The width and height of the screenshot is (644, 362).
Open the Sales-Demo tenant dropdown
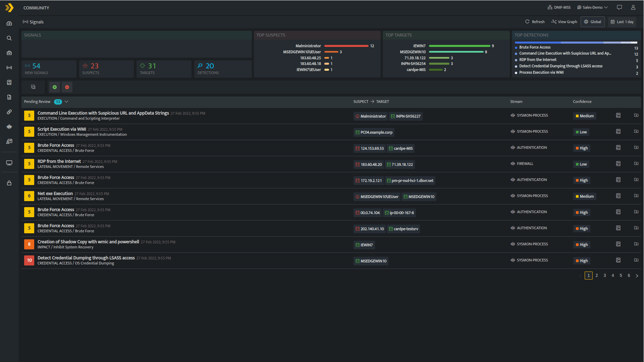point(592,7)
